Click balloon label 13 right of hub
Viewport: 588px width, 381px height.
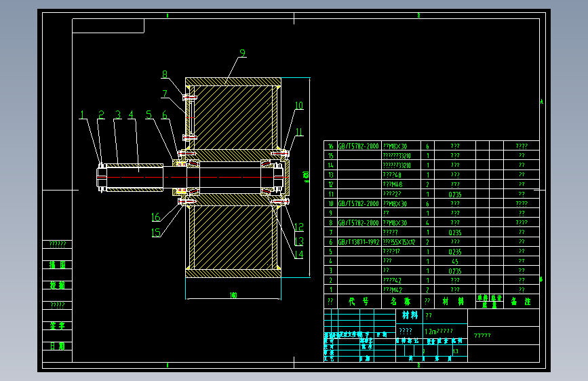point(299,241)
